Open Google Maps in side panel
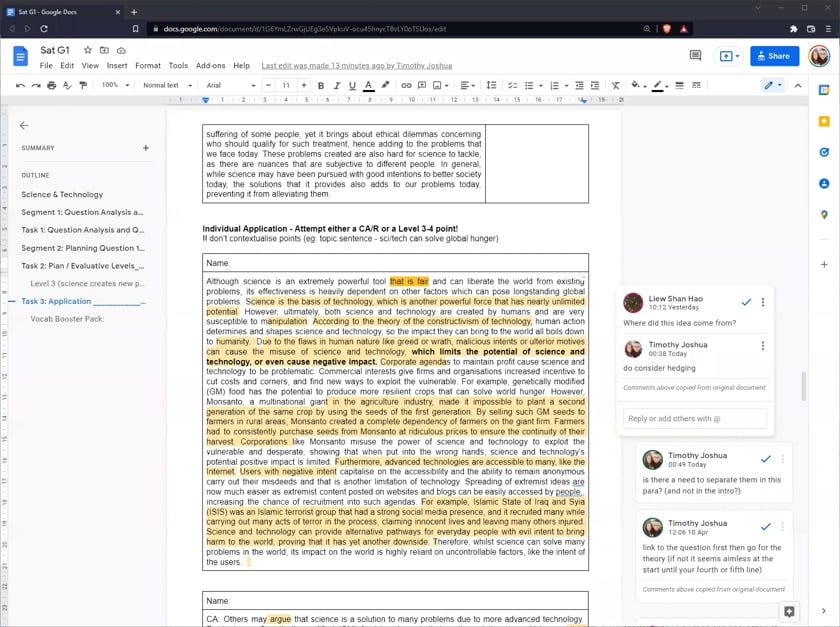The width and height of the screenshot is (840, 627). 824,214
